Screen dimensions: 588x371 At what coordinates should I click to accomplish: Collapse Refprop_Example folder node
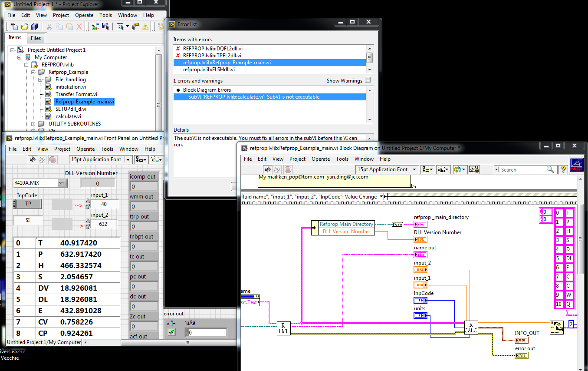click(33, 72)
